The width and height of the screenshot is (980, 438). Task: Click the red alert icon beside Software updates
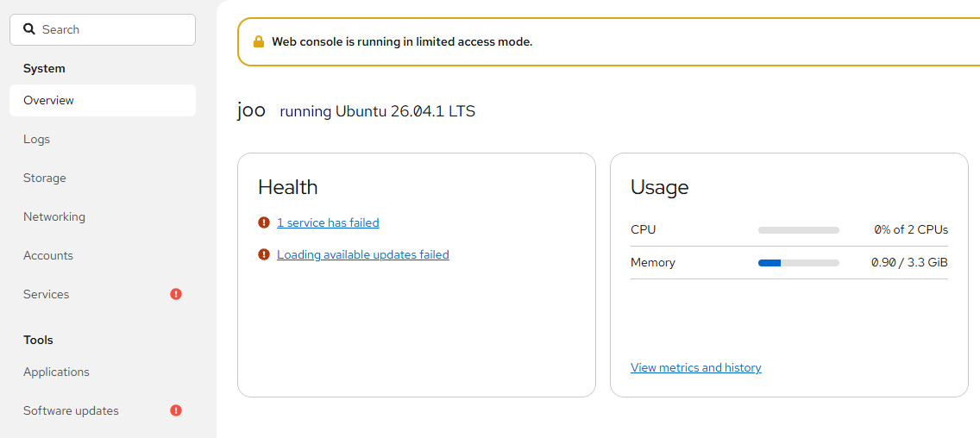[176, 410]
